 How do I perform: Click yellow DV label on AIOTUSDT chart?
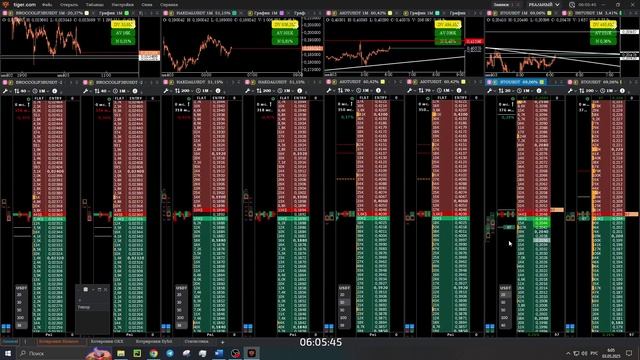pyautogui.click(x=448, y=25)
